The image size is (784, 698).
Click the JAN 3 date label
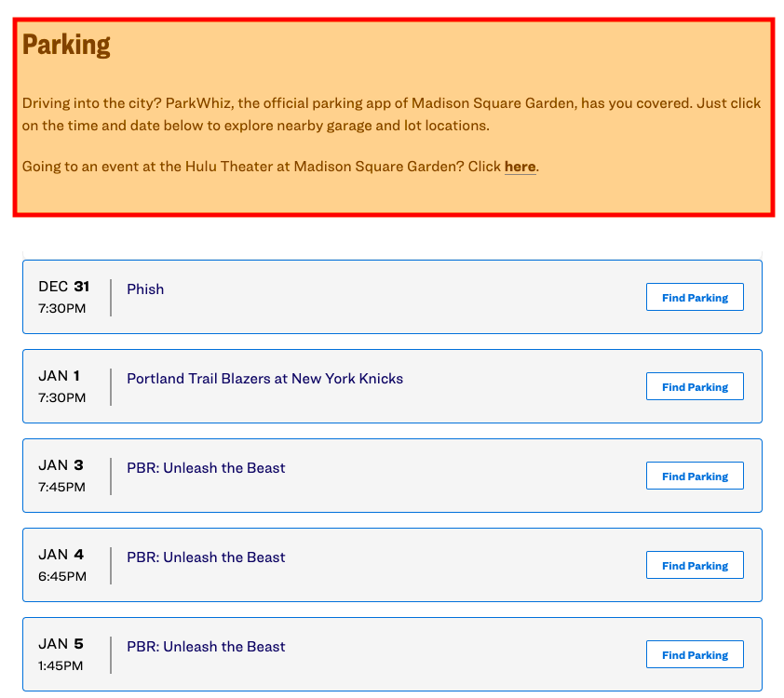pyautogui.click(x=61, y=465)
